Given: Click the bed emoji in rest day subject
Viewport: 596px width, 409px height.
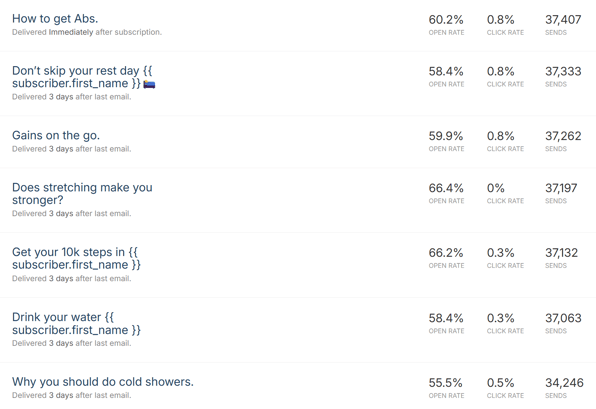Looking at the screenshot, I should [149, 84].
